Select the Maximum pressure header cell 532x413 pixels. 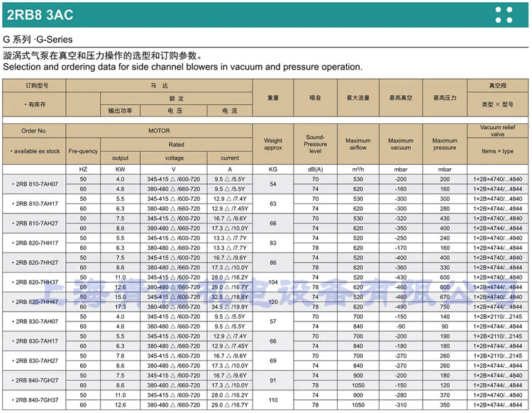coord(445,144)
